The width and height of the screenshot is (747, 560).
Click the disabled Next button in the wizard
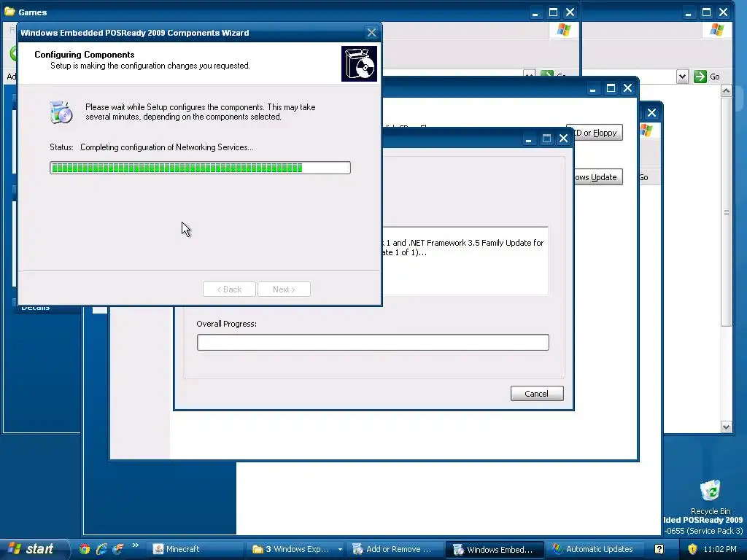284,289
